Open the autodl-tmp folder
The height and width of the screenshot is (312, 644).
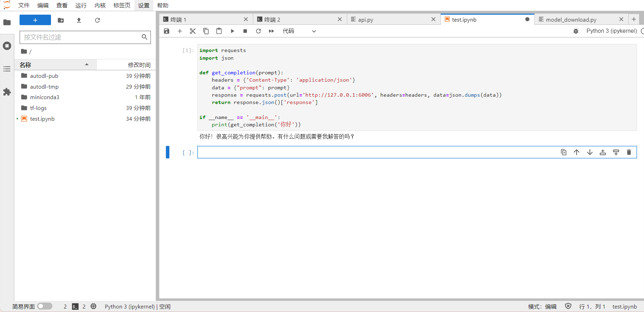44,87
